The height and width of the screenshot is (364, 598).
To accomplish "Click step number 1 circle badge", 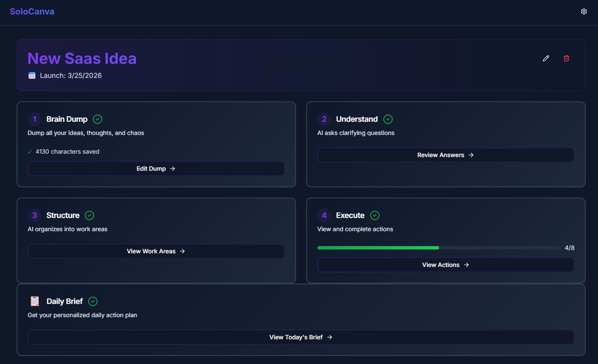I will pyautogui.click(x=34, y=119).
